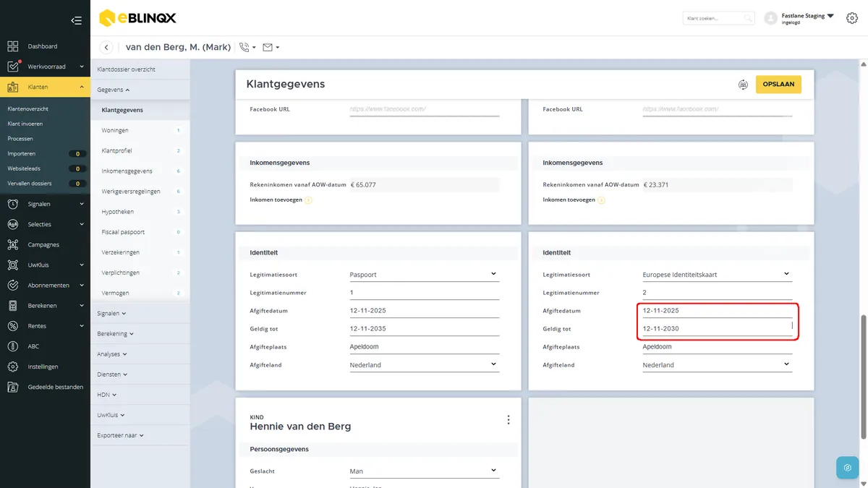Collapse the left navigation menu with the arrow icon
This screenshot has width=868, height=488.
(76, 20)
